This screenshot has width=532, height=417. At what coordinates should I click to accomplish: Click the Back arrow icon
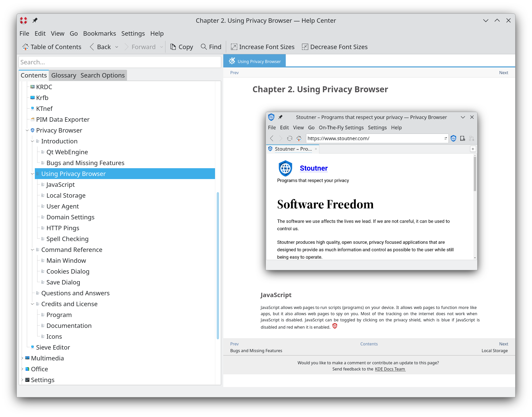coord(92,47)
